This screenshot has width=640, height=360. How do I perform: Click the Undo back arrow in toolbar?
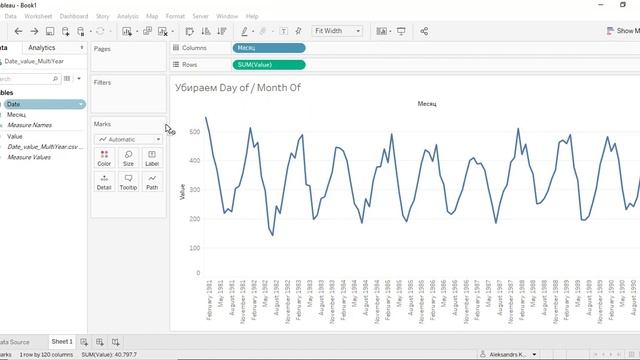[18, 31]
